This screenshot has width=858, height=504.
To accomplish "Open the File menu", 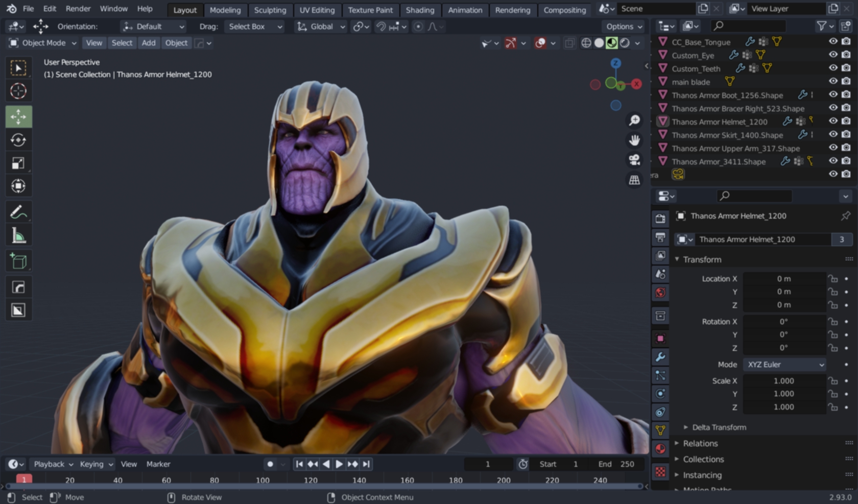I will coord(28,9).
